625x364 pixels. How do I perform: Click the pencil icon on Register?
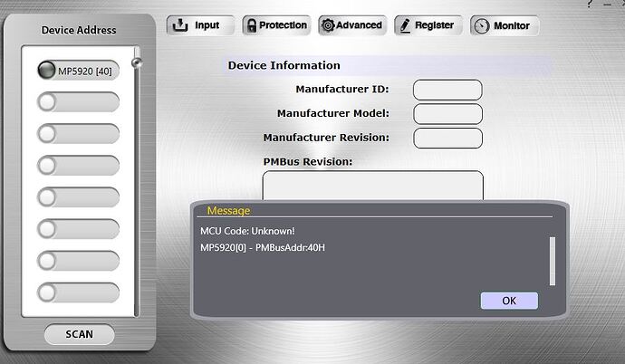pyautogui.click(x=405, y=25)
